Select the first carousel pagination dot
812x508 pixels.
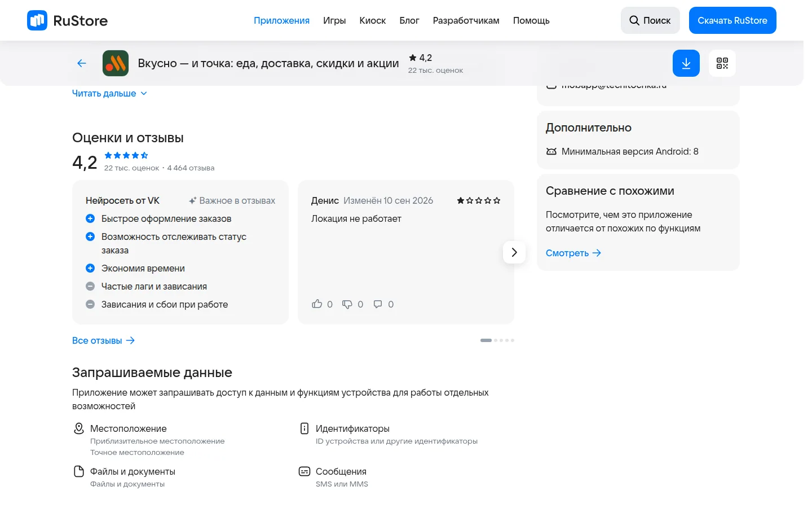pos(486,340)
